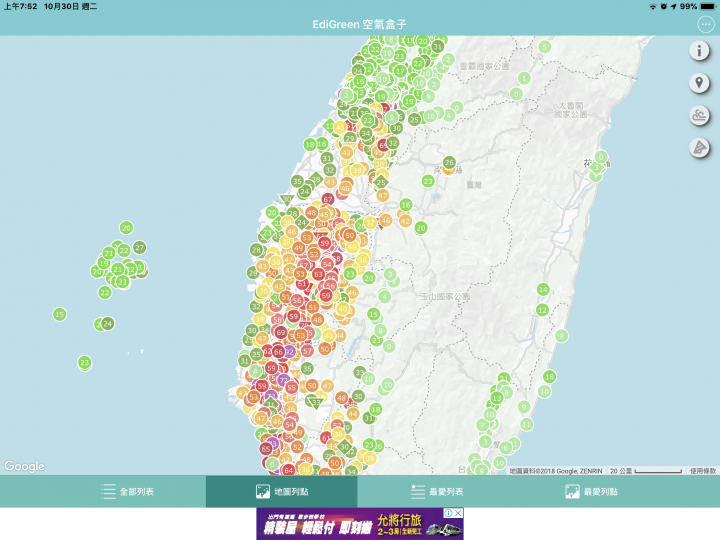This screenshot has width=720, height=540.
Task: Tap the info button on map
Action: (x=699, y=51)
